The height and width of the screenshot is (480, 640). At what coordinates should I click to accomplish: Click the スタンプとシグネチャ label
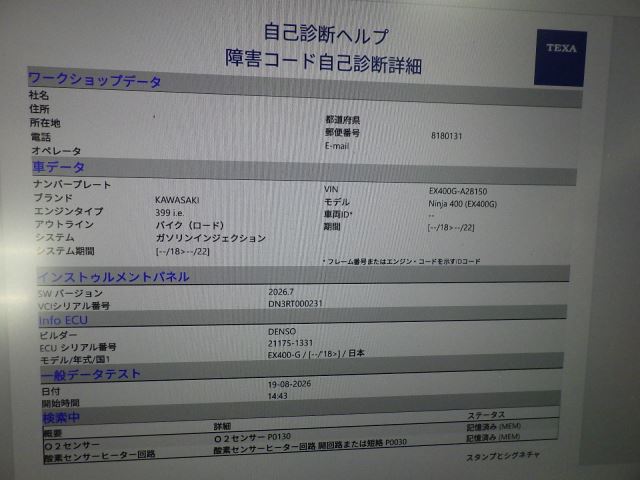point(503,456)
